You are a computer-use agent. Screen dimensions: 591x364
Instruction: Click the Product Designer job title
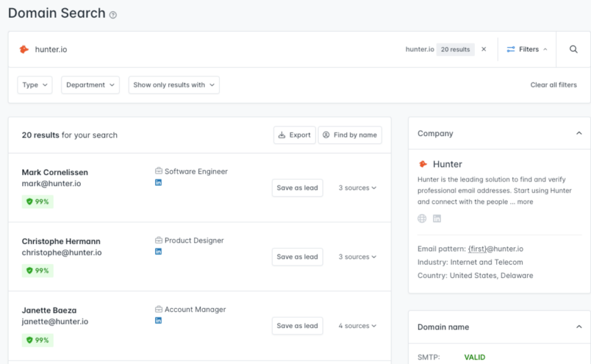[194, 241]
